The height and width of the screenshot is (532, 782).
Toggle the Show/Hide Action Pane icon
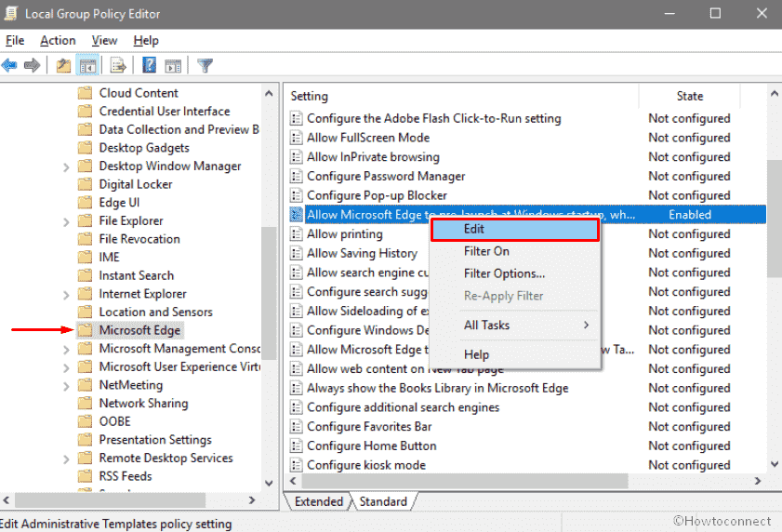pyautogui.click(x=174, y=65)
